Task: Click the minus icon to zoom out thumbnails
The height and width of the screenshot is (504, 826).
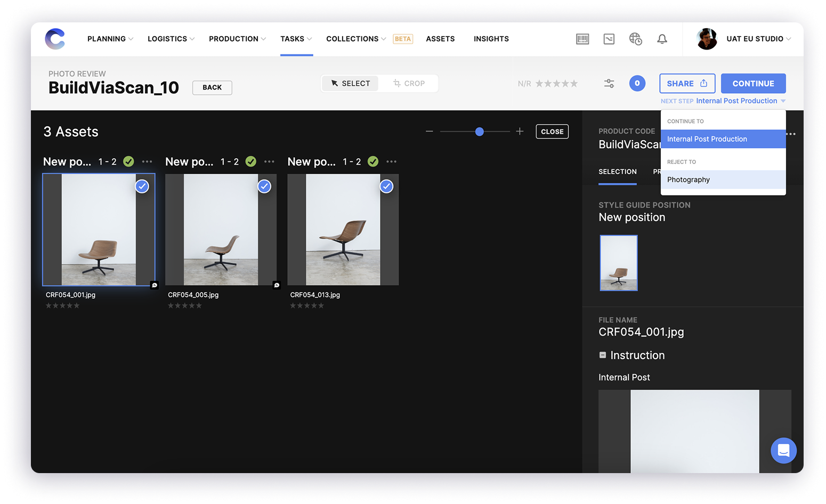Action: (x=430, y=131)
